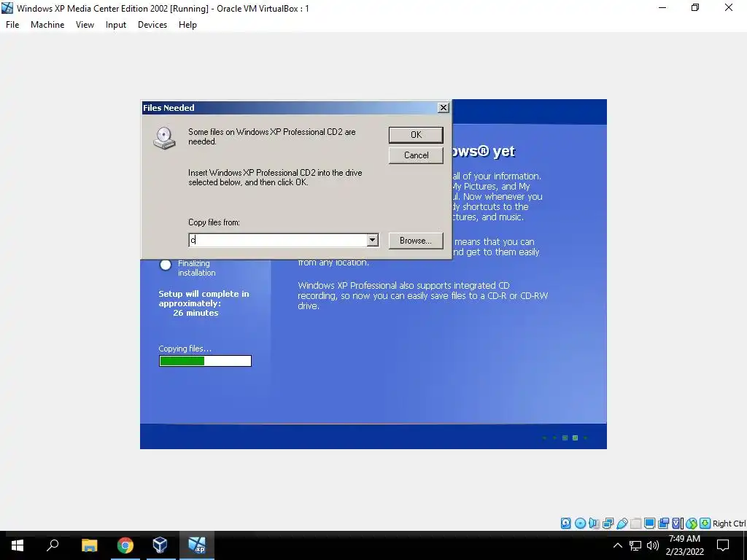This screenshot has width=747, height=560.
Task: Click the hard disk activity indicator
Action: point(565,524)
